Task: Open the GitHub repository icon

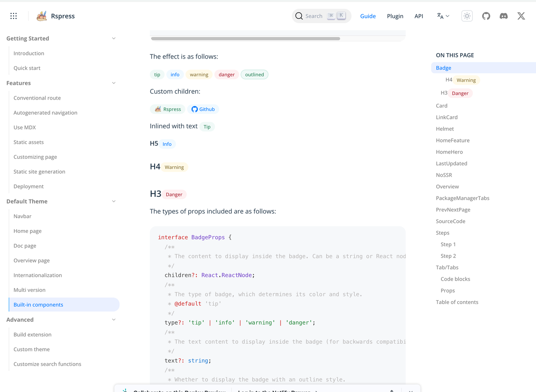Action: [486, 16]
